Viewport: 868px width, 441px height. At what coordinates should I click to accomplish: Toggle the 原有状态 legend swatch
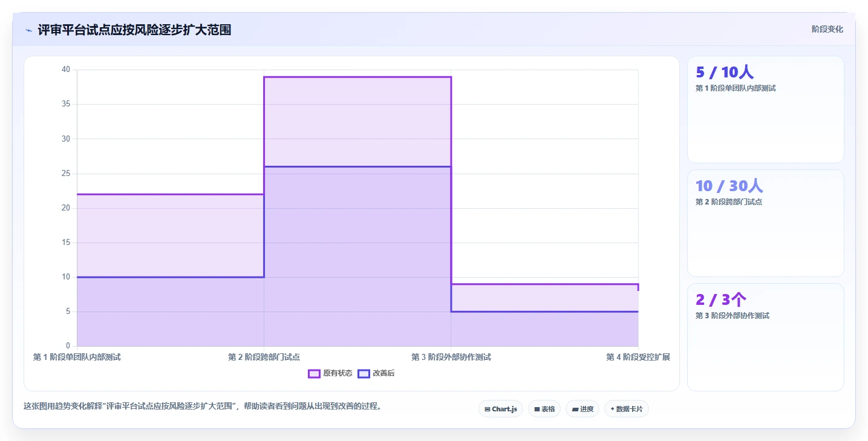(314, 374)
